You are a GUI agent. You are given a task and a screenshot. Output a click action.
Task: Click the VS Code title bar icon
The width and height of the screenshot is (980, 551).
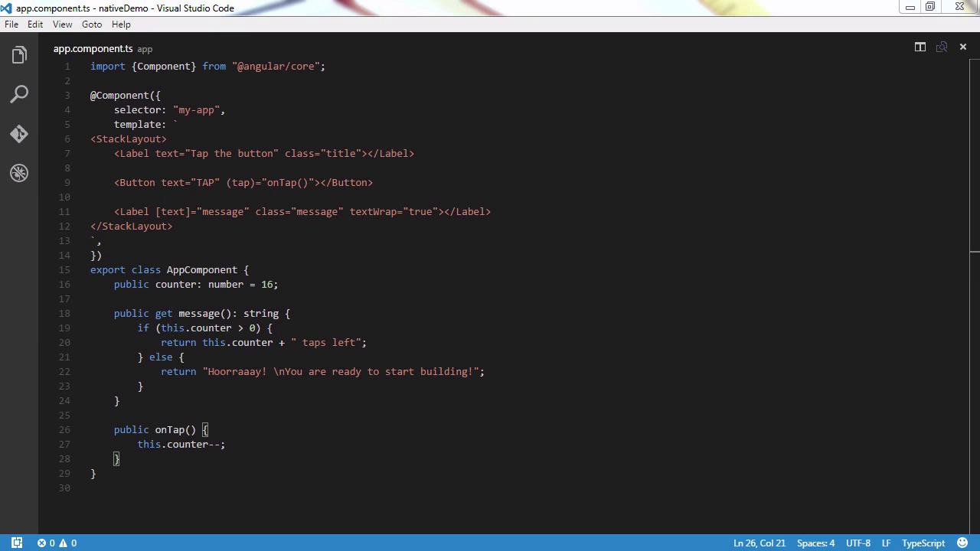(x=6, y=8)
